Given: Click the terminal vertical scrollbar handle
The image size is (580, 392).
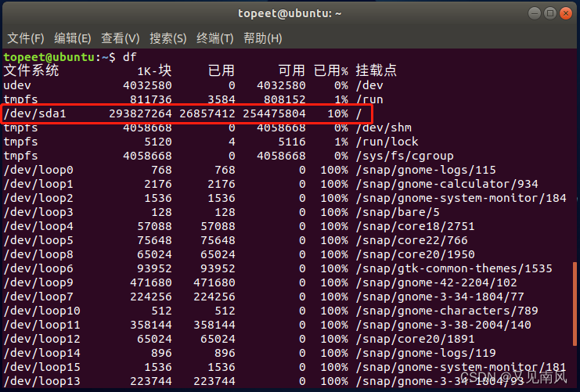Looking at the screenshot, I should pyautogui.click(x=575, y=304).
